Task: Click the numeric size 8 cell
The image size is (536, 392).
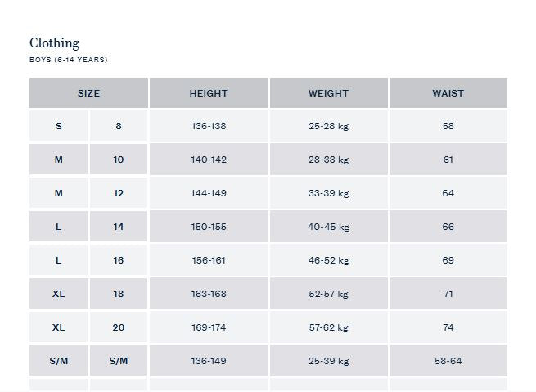Action: click(x=119, y=126)
